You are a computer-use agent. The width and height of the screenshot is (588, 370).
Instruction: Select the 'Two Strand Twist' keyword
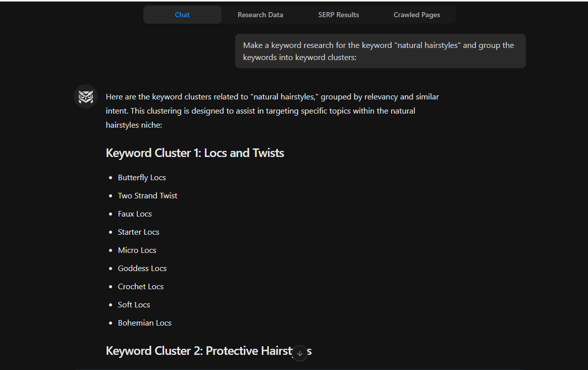coord(147,195)
